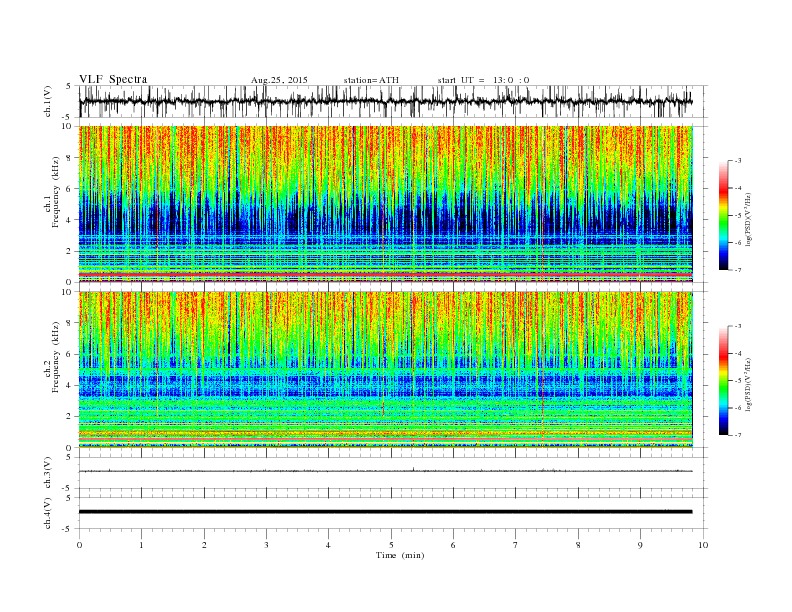
Task: Click the "-3" value on ch.2 color bar
Action: coord(737,326)
